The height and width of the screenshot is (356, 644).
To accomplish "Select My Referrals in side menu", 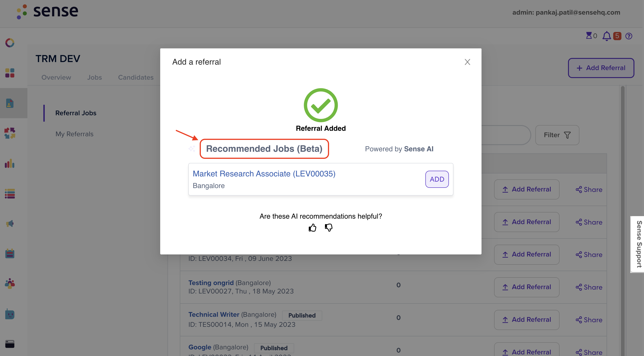I will (x=74, y=134).
